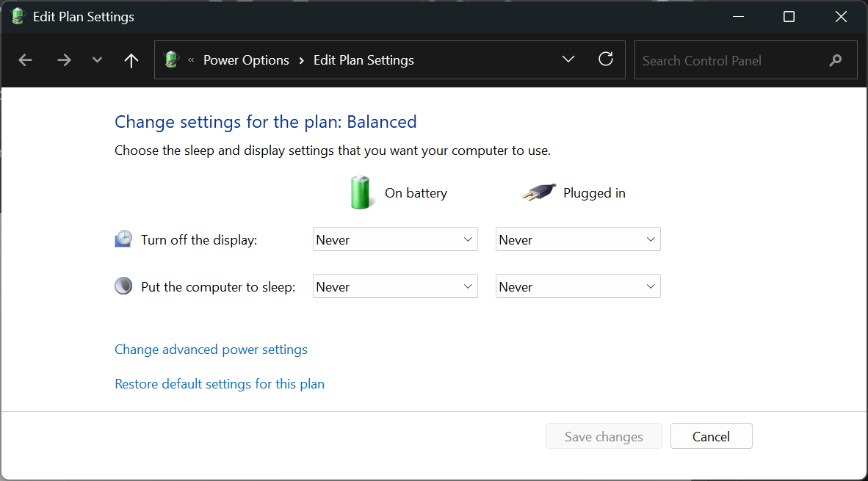Navigate back with the back arrow
Screen dimensions: 868x481
(x=25, y=59)
